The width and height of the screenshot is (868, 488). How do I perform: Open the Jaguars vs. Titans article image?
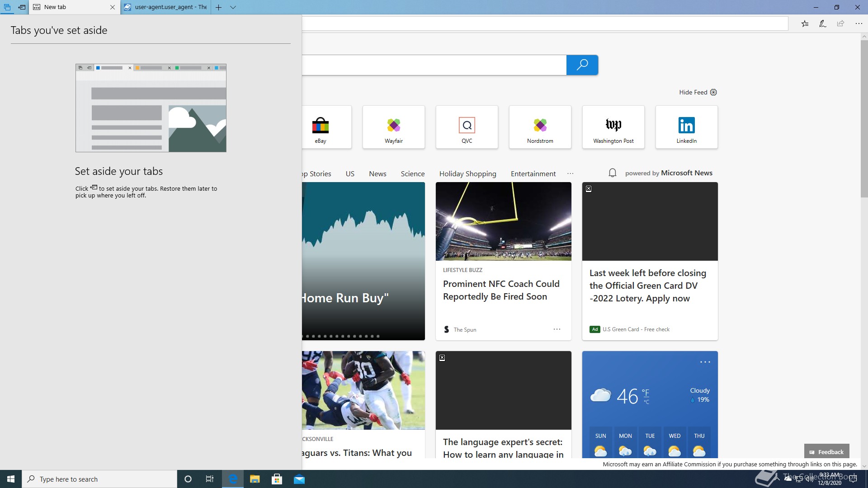(x=363, y=390)
